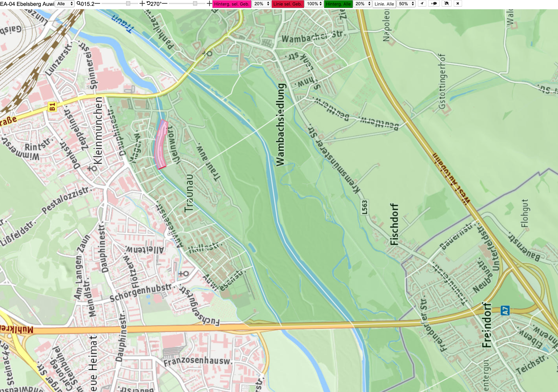Click the rotation minus icon
This screenshot has height=392, width=558.
[x=164, y=4]
